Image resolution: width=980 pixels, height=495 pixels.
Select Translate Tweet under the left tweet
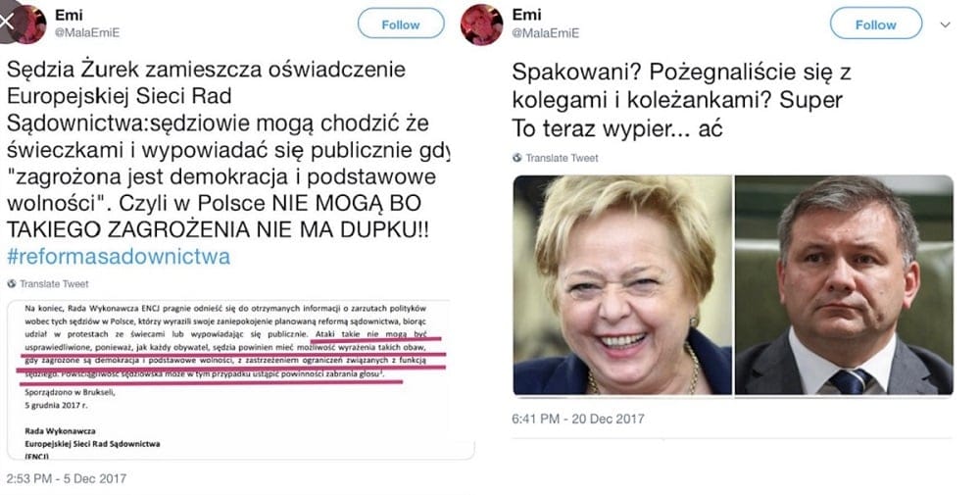pyautogui.click(x=54, y=283)
